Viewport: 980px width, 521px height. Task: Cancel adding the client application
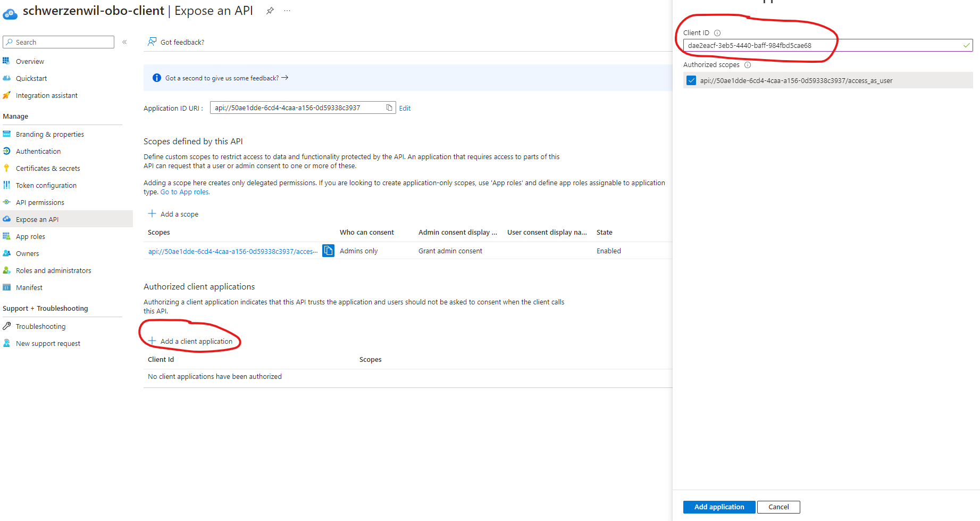pos(778,507)
